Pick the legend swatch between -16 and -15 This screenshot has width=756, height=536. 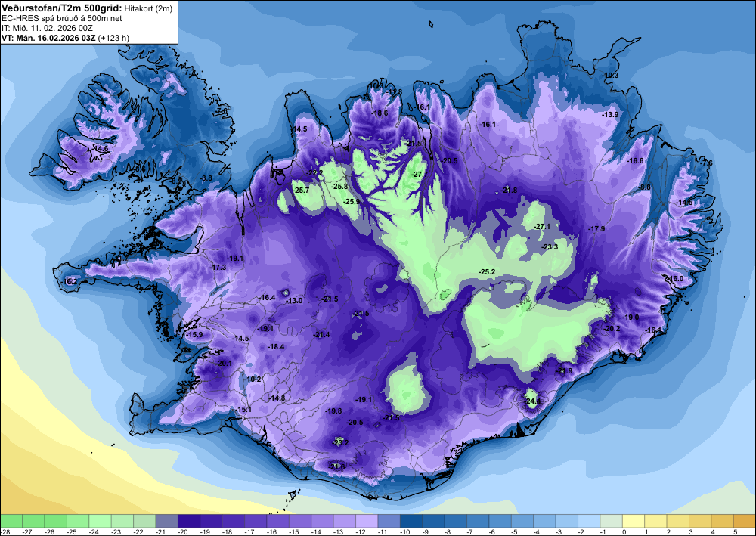pos(277,521)
